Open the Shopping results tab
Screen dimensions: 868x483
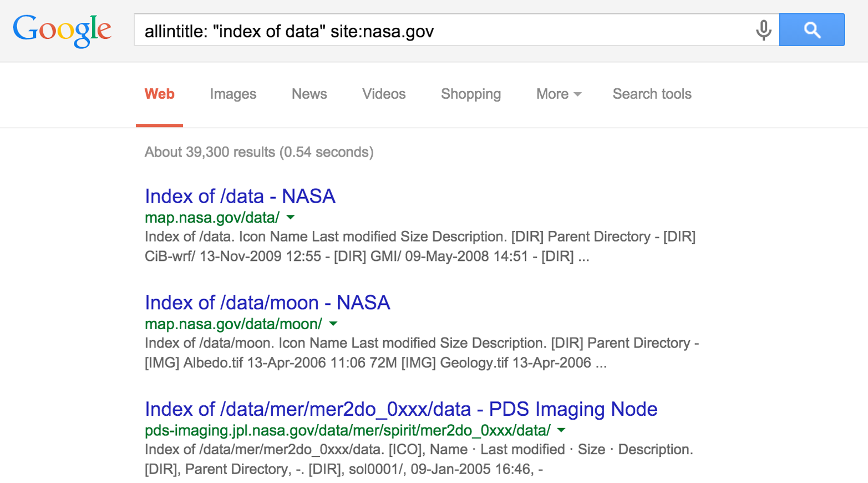click(470, 94)
